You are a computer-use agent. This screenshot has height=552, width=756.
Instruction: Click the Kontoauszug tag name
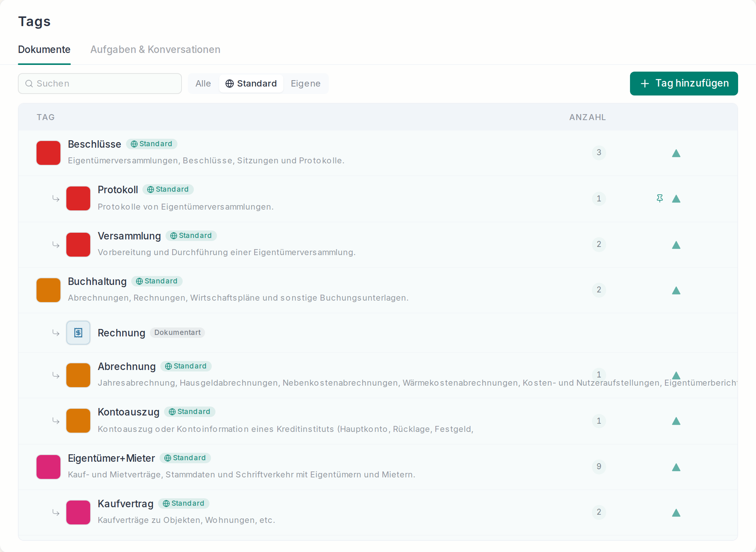click(x=129, y=412)
